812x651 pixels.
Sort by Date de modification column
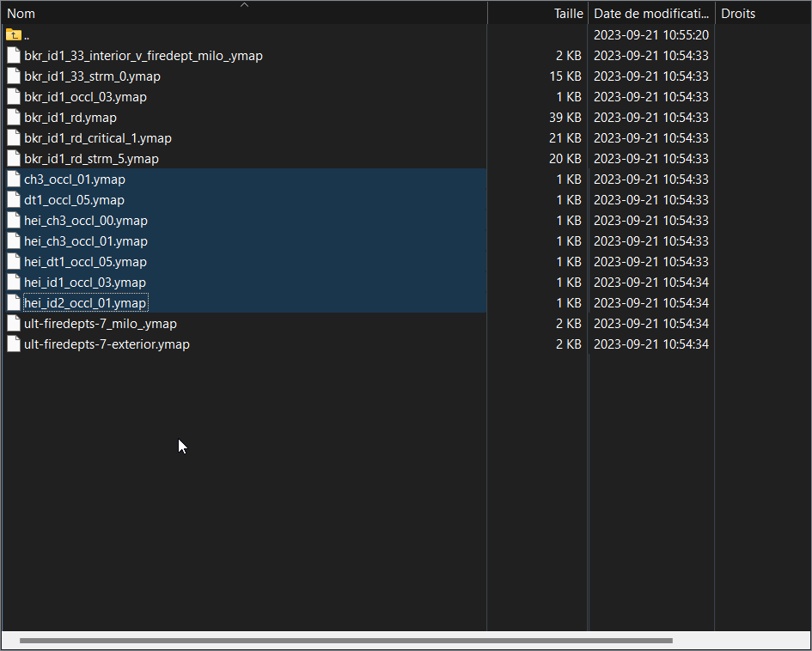[x=651, y=14]
